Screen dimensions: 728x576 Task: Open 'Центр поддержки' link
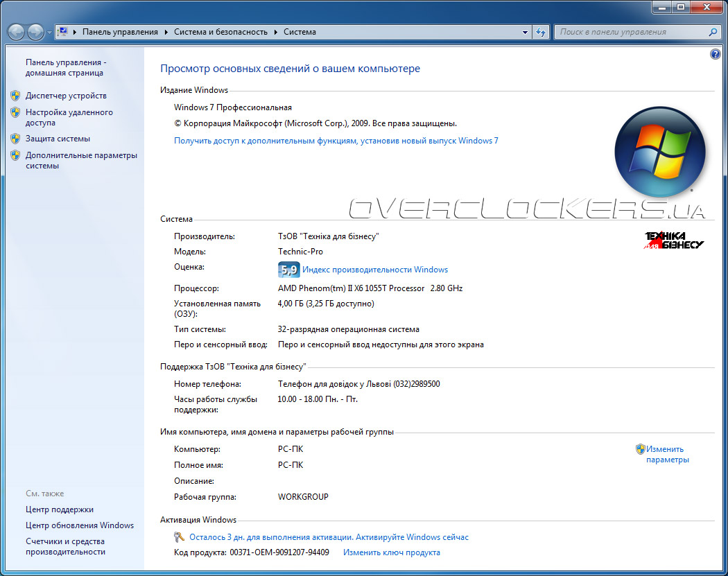click(x=60, y=509)
